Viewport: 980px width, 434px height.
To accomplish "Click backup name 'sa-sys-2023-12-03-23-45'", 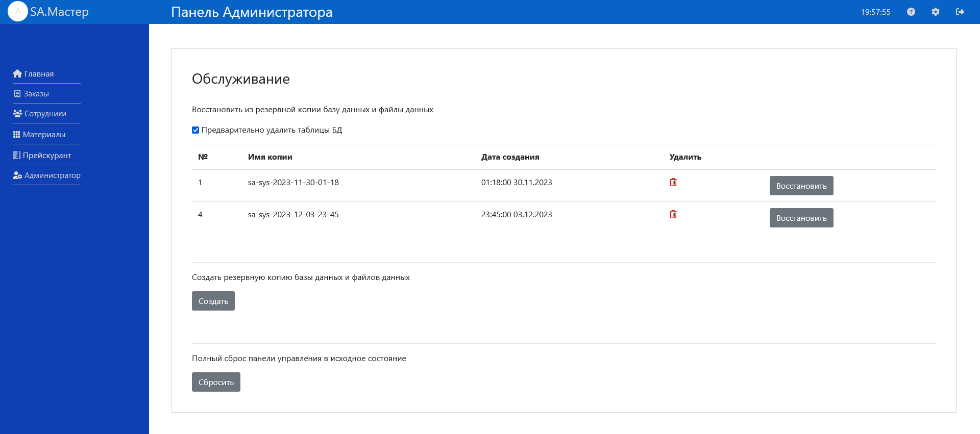I will click(293, 214).
